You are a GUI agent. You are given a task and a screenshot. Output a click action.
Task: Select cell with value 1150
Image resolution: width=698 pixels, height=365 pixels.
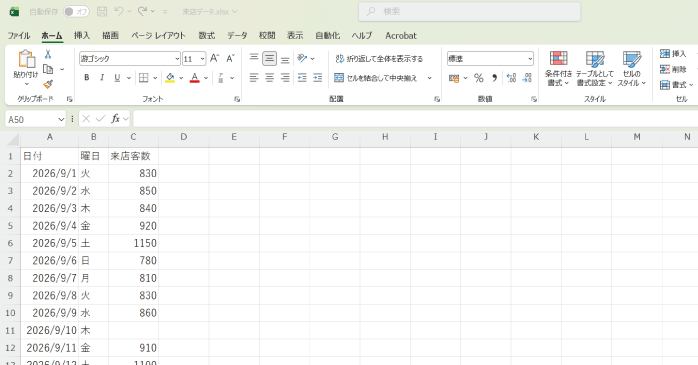tap(133, 243)
